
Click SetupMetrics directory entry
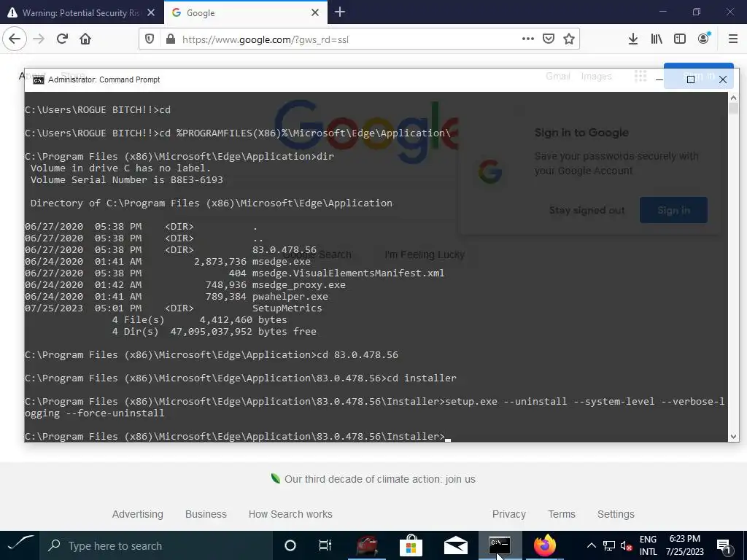(287, 308)
